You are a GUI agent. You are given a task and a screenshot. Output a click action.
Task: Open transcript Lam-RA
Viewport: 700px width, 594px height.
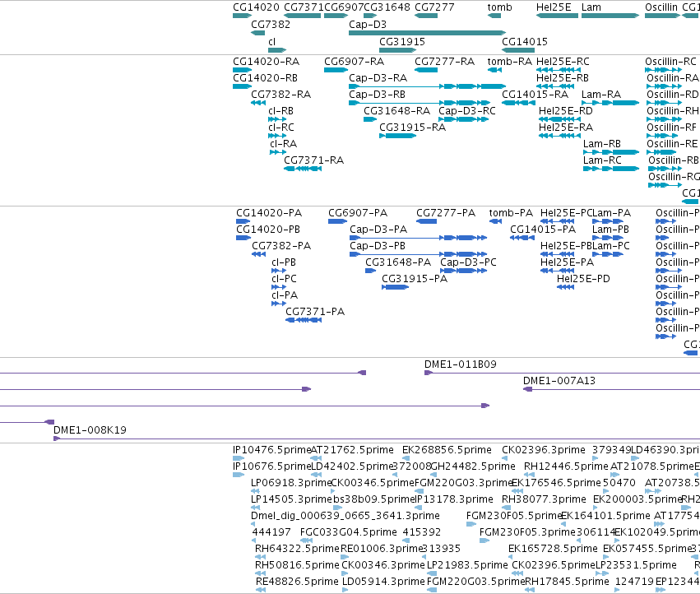click(610, 103)
